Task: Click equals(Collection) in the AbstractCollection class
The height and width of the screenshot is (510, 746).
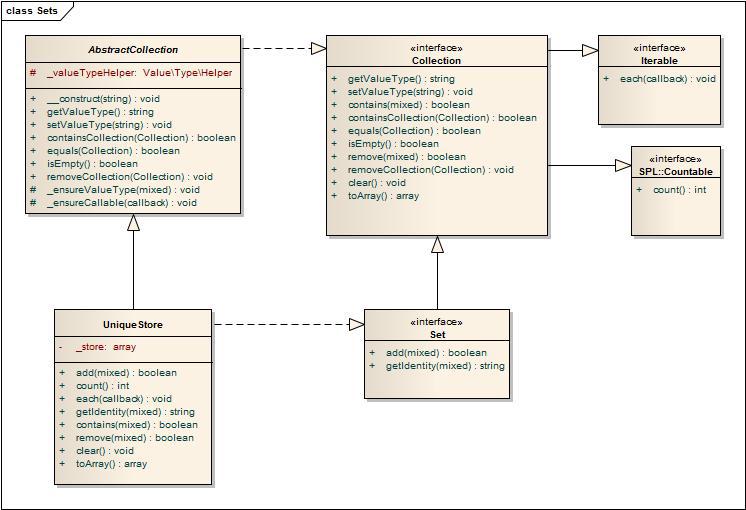Action: click(105, 151)
